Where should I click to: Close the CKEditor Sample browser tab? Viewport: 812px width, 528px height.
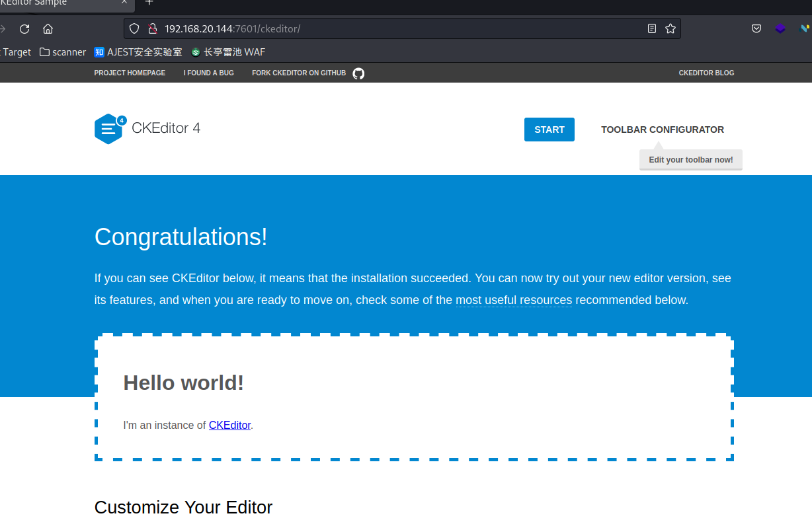[x=124, y=3]
